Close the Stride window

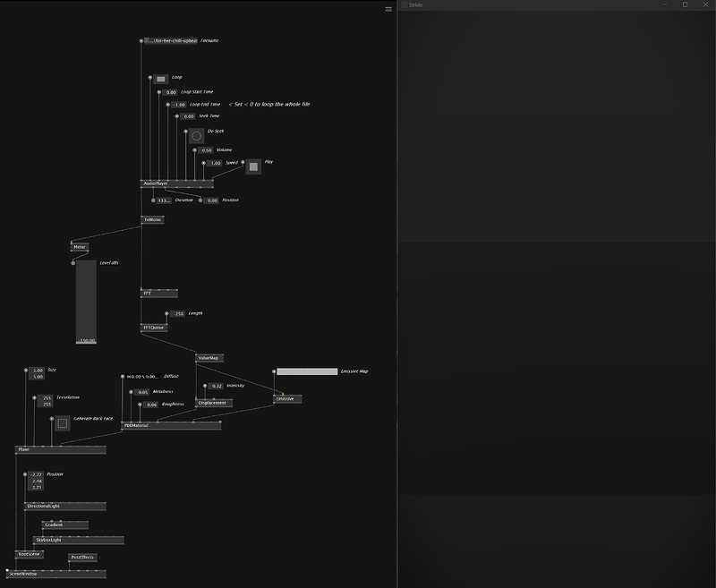coord(705,4)
